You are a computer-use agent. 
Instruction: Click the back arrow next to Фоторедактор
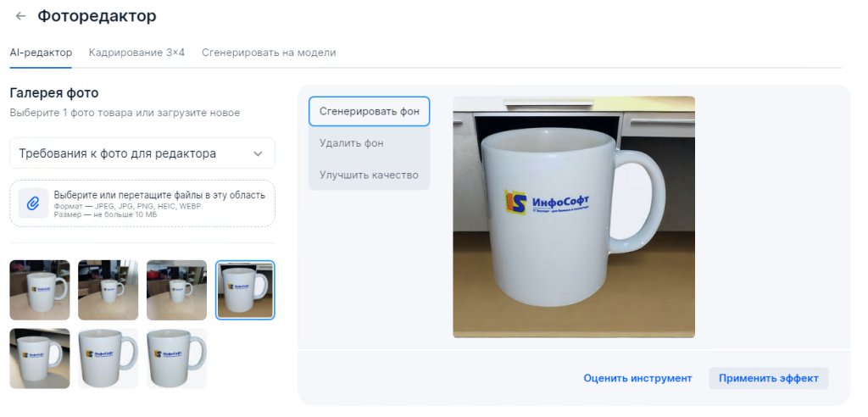[20, 16]
